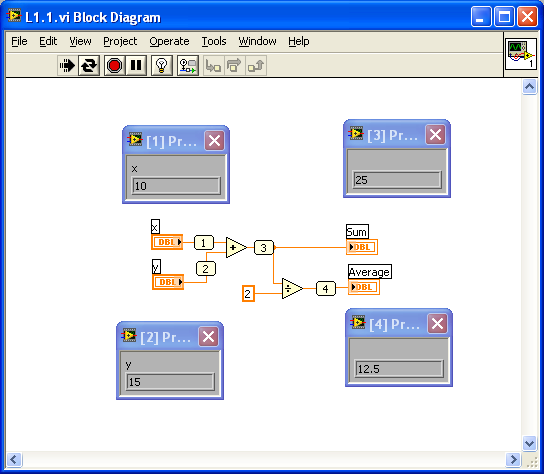Pause execution with the Pause button
The height and width of the screenshot is (474, 544).
[x=136, y=65]
